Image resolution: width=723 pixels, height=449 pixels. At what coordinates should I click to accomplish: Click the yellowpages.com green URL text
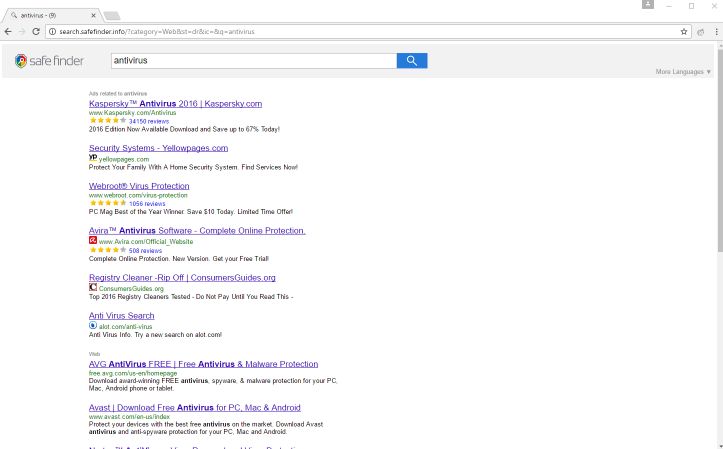point(124,159)
